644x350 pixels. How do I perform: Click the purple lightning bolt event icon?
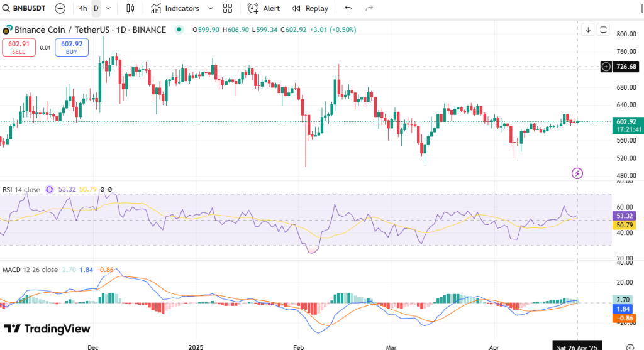point(577,173)
